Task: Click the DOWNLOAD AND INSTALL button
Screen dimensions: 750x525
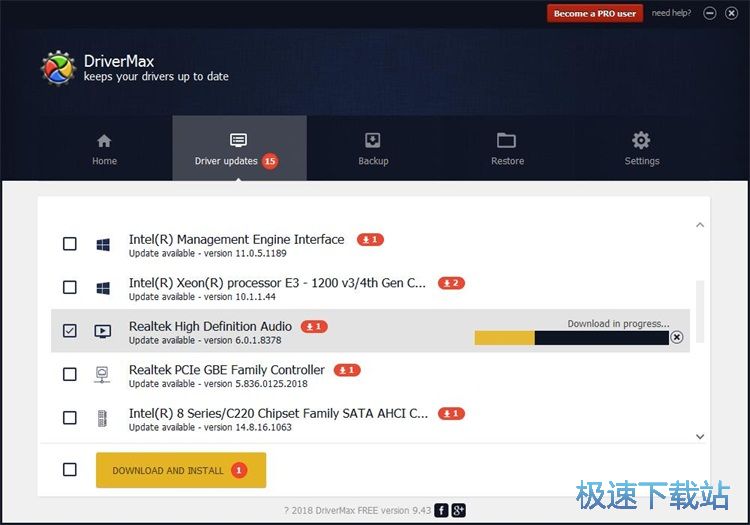Action: pos(181,470)
